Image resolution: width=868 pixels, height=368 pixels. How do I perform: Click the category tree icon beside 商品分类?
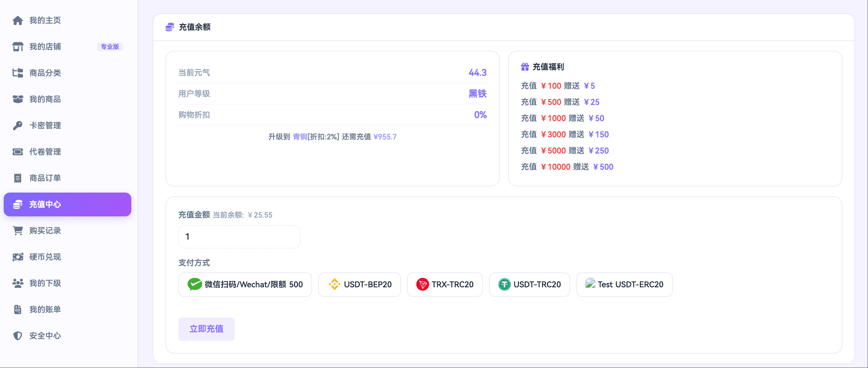click(x=17, y=73)
